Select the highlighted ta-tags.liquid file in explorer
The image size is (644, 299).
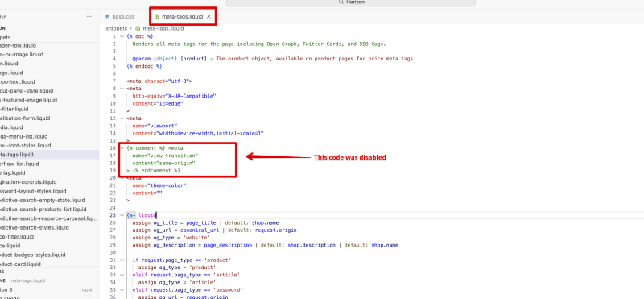49,155
